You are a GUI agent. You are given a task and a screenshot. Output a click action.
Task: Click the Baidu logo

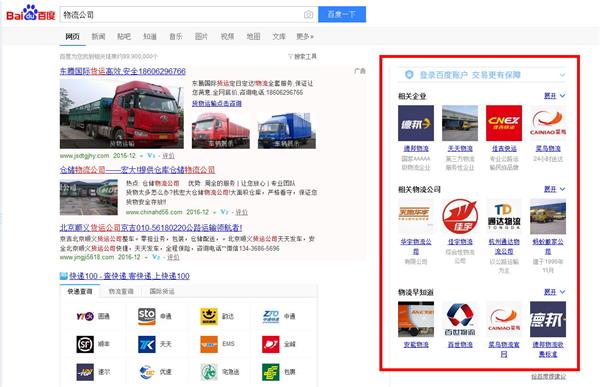point(31,14)
